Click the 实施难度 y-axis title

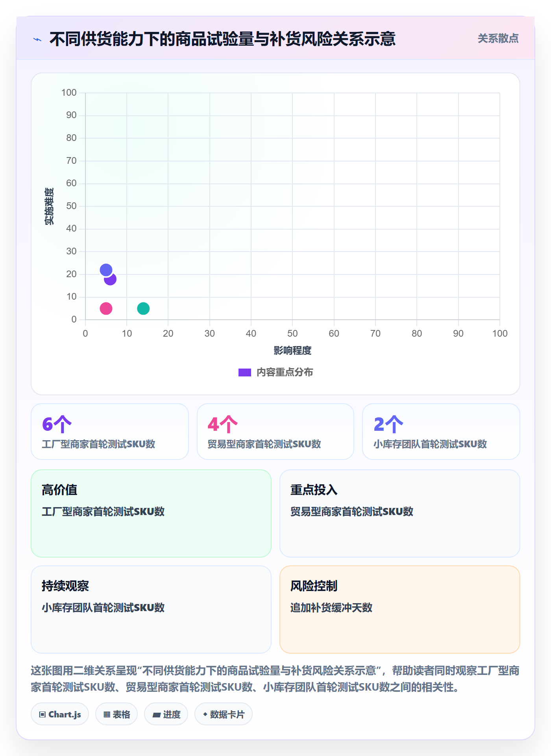point(49,206)
